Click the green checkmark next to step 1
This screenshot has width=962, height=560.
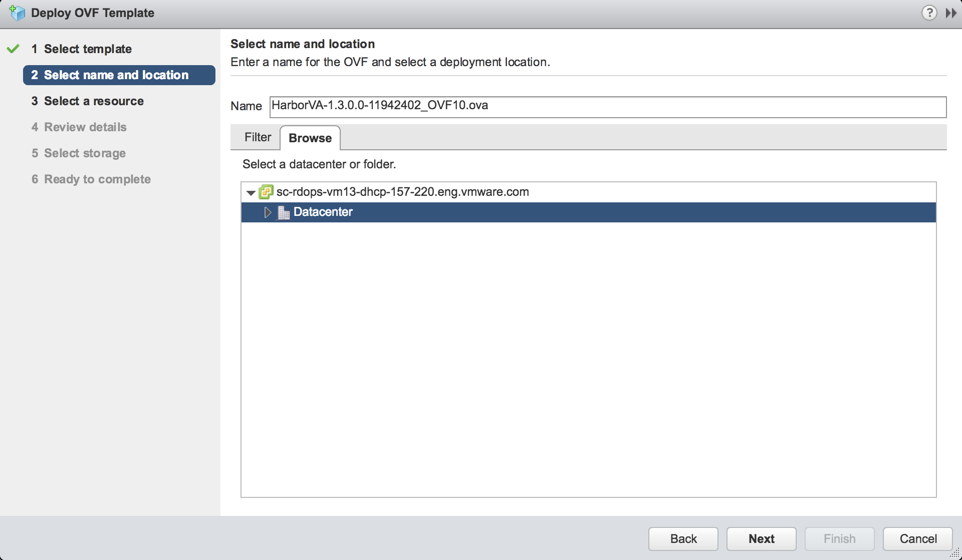coord(15,49)
